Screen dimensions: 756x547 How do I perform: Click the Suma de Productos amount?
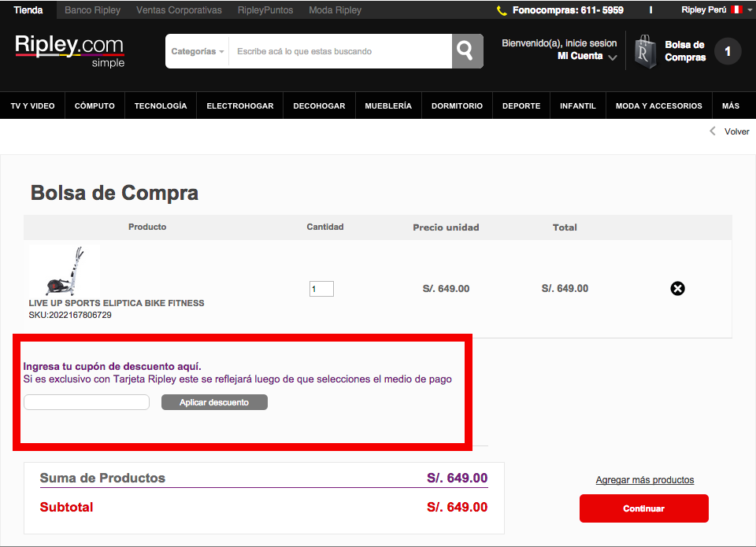click(457, 478)
